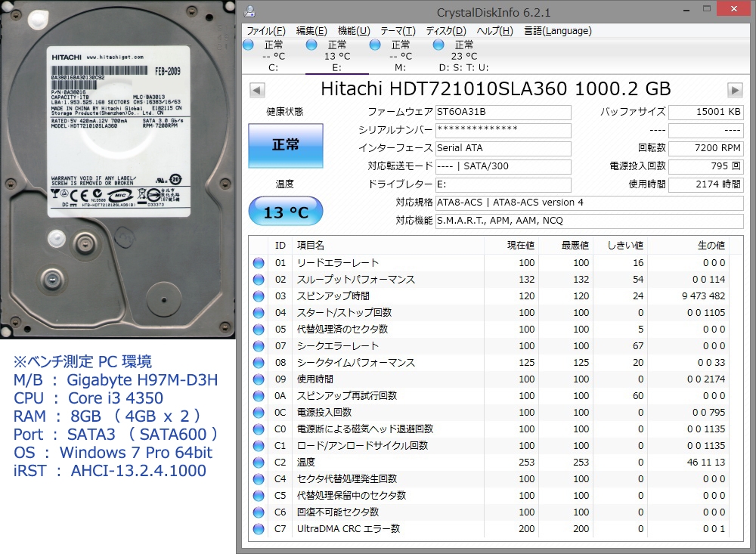Click the status orb for drive M:

[x=375, y=45]
